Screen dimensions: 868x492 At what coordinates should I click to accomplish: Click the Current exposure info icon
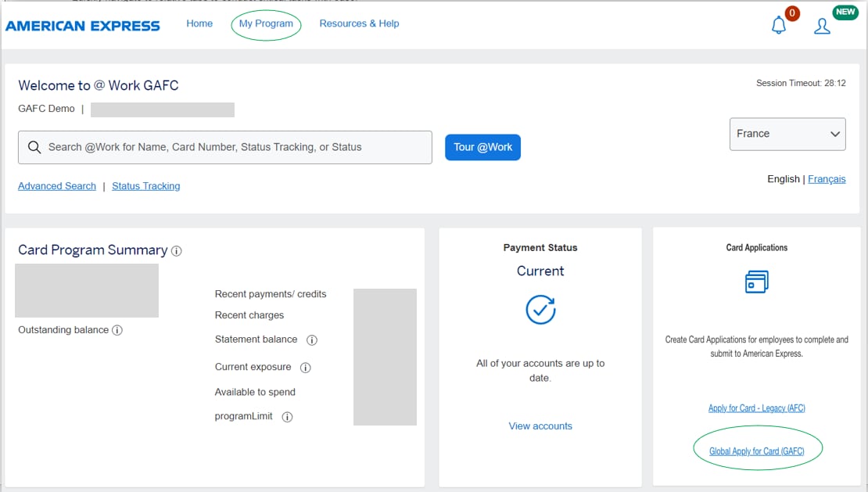click(306, 368)
